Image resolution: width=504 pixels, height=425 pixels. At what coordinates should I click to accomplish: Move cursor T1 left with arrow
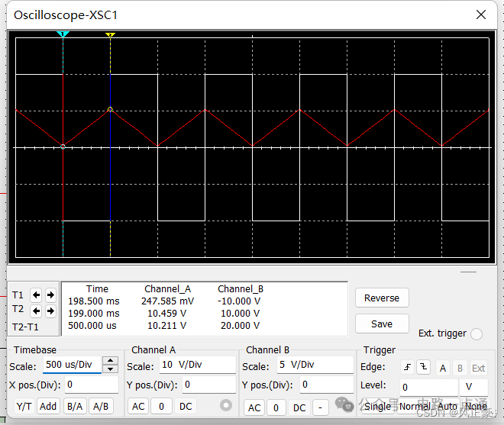pyautogui.click(x=37, y=295)
